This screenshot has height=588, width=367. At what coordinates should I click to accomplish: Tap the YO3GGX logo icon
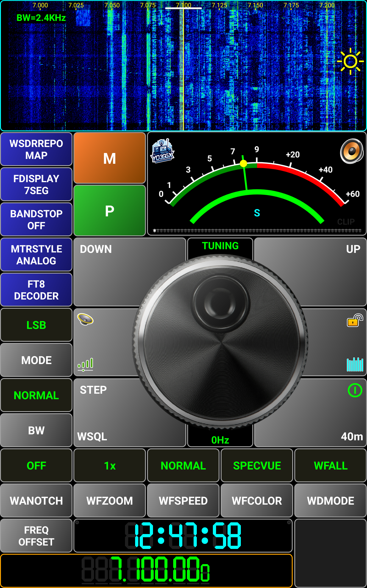point(162,151)
